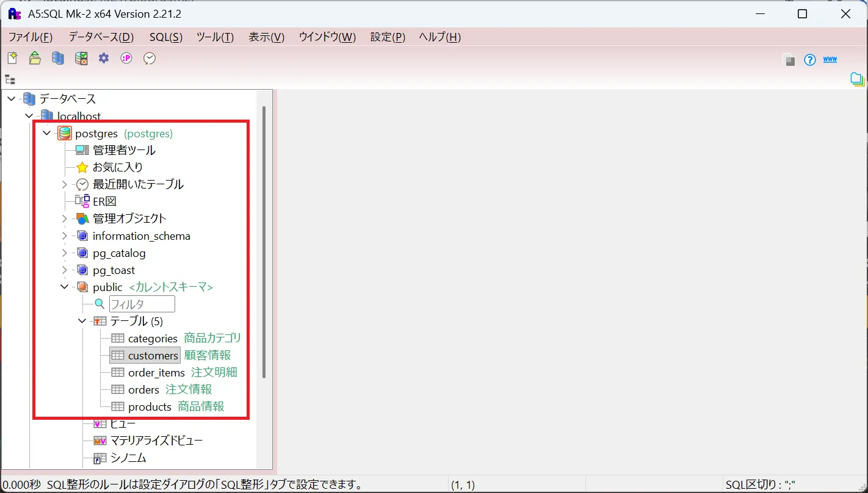Click the SQL区切り status bar entry

761,486
